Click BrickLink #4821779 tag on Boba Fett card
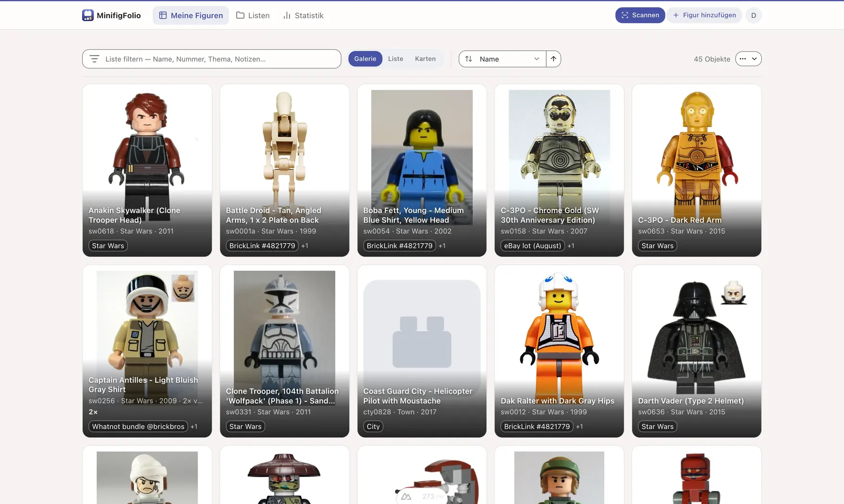This screenshot has width=844, height=504. coord(399,246)
